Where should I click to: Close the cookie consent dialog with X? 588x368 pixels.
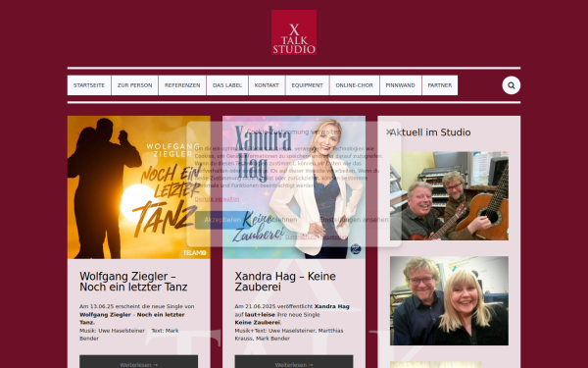pos(389,131)
